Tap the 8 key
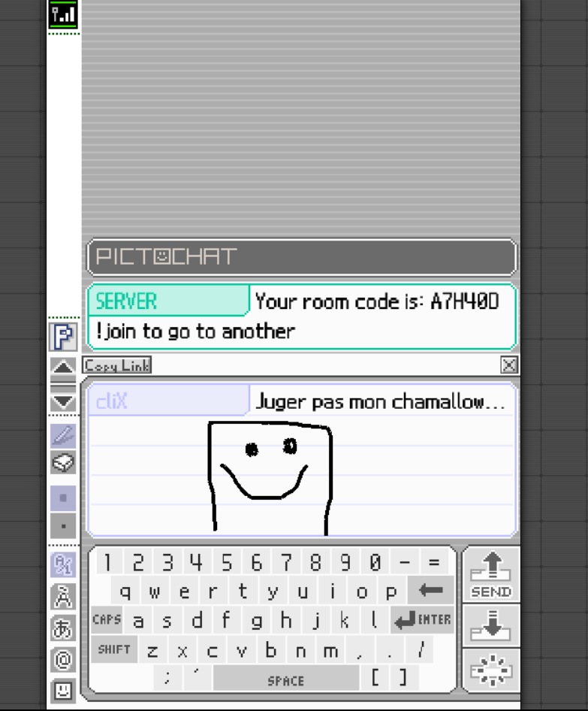Viewport: 588px width, 711px height. [315, 562]
